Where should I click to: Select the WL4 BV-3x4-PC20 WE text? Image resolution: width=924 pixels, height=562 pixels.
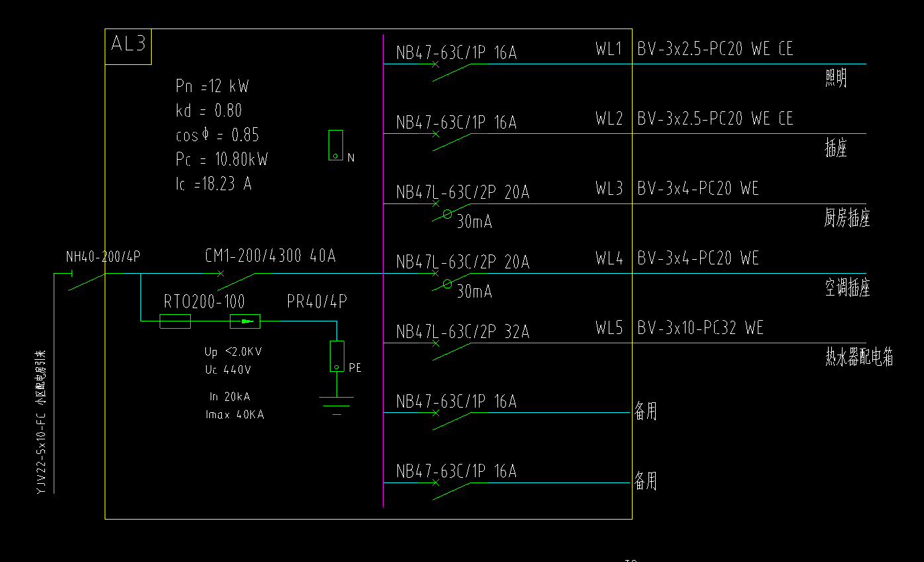click(698, 258)
